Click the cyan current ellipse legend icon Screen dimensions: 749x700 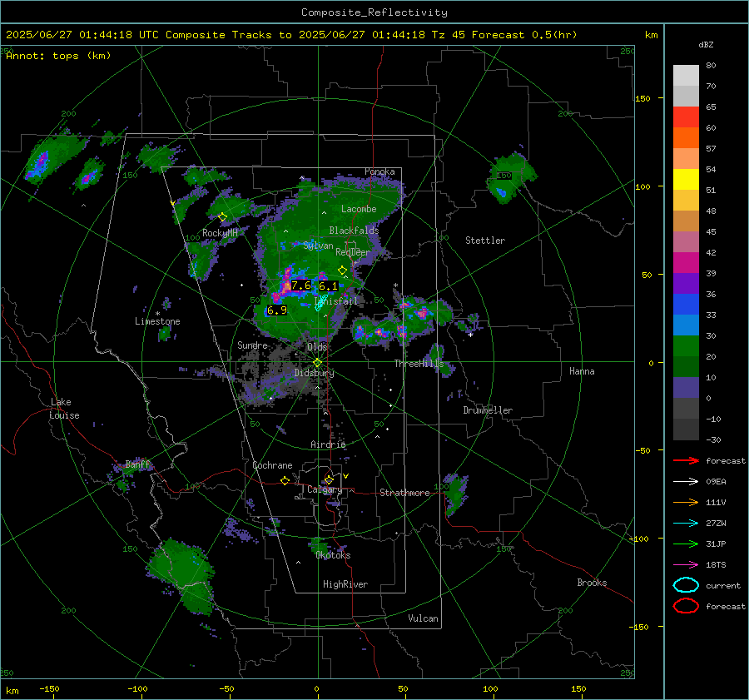tap(686, 585)
